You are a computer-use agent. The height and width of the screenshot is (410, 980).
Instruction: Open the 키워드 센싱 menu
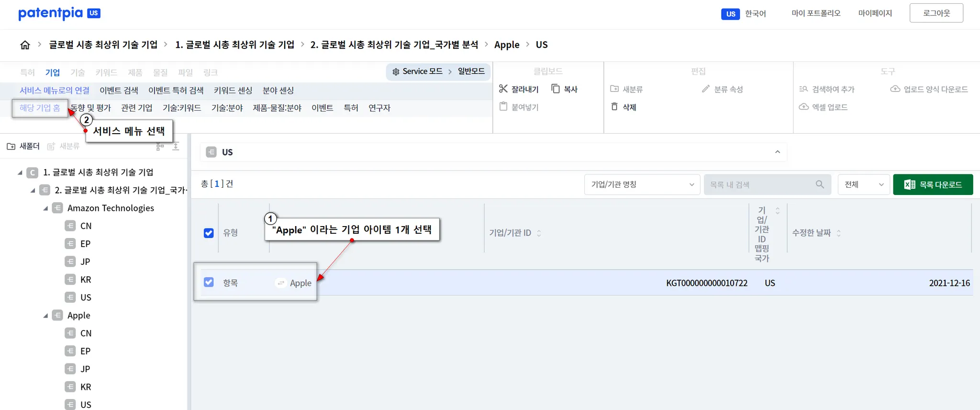[233, 90]
